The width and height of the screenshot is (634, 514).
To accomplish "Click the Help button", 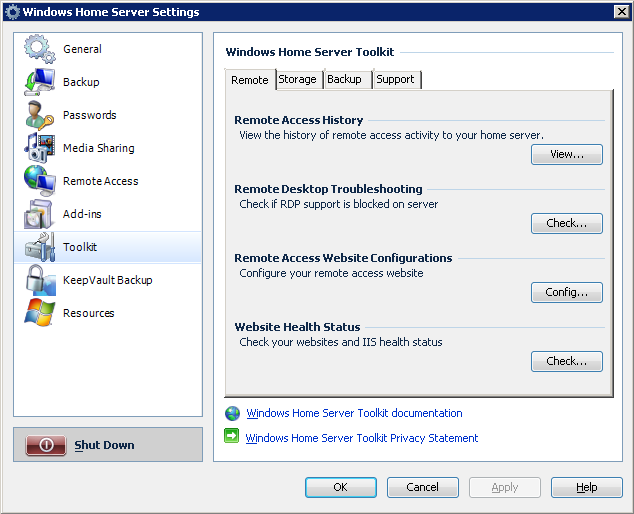I will [x=587, y=487].
